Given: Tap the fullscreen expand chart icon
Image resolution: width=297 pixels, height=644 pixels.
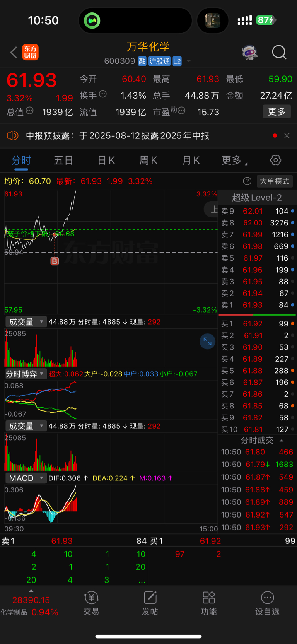Looking at the screenshot, I should coord(208,342).
